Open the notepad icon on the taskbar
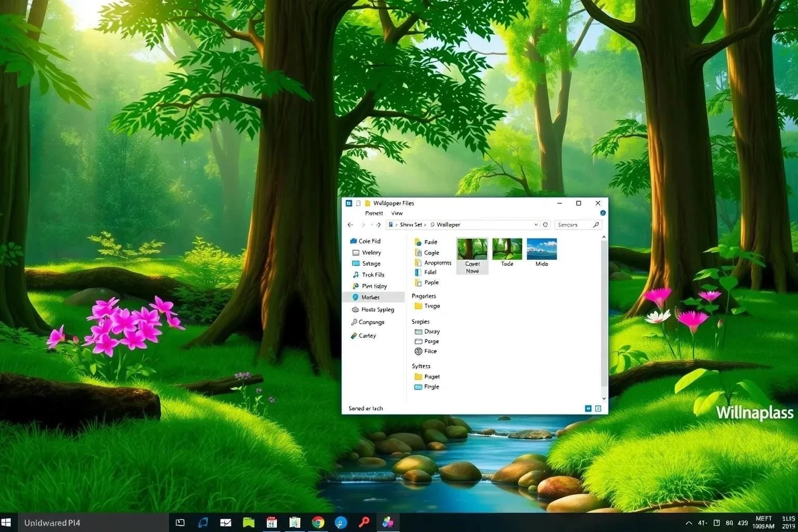 295,523
